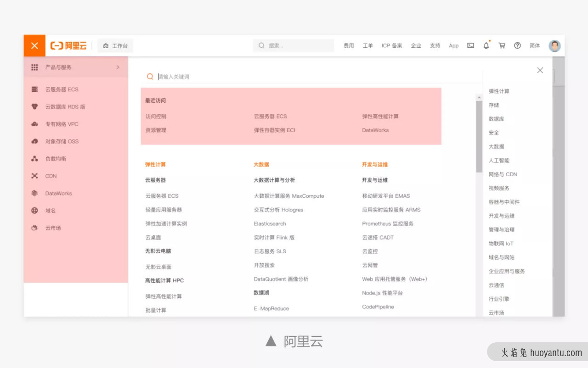Jump to 物联网 IoT category
The width and height of the screenshot is (588, 368).
[501, 244]
